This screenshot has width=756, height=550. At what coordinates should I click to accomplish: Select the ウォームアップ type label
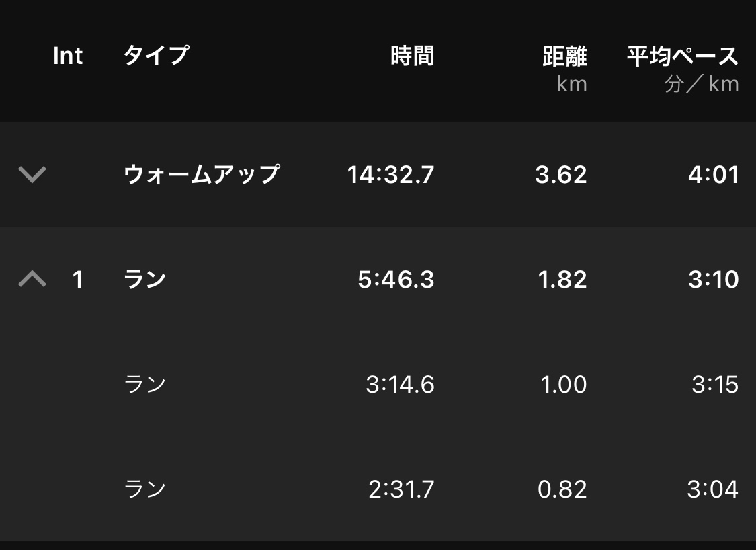202,175
